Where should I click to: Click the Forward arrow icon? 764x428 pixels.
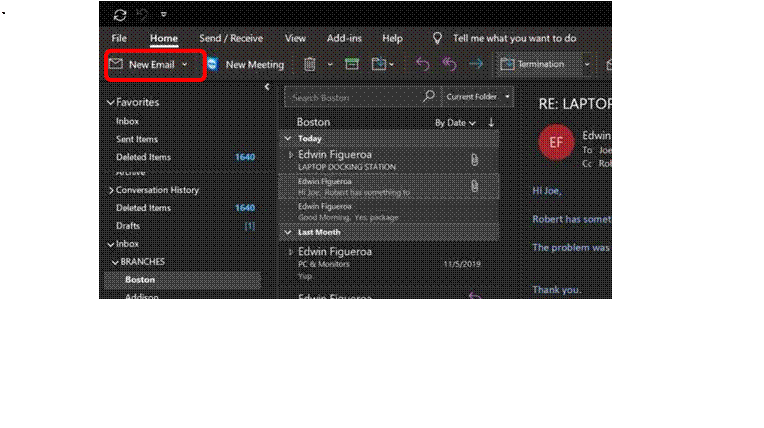[476, 64]
